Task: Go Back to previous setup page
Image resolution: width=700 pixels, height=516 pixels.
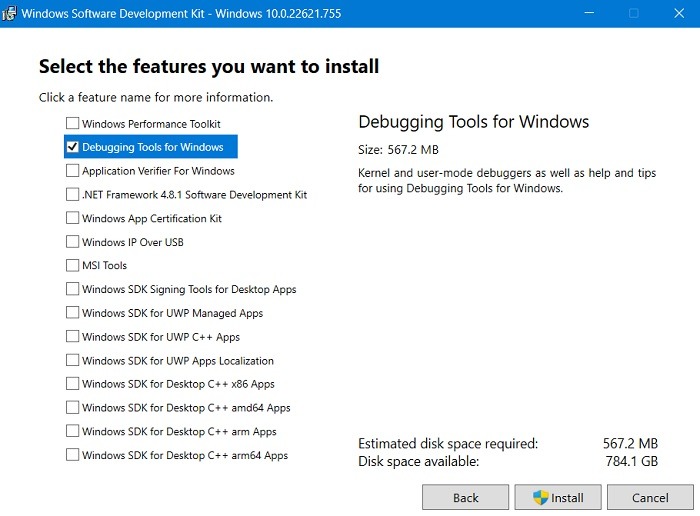Action: (465, 497)
